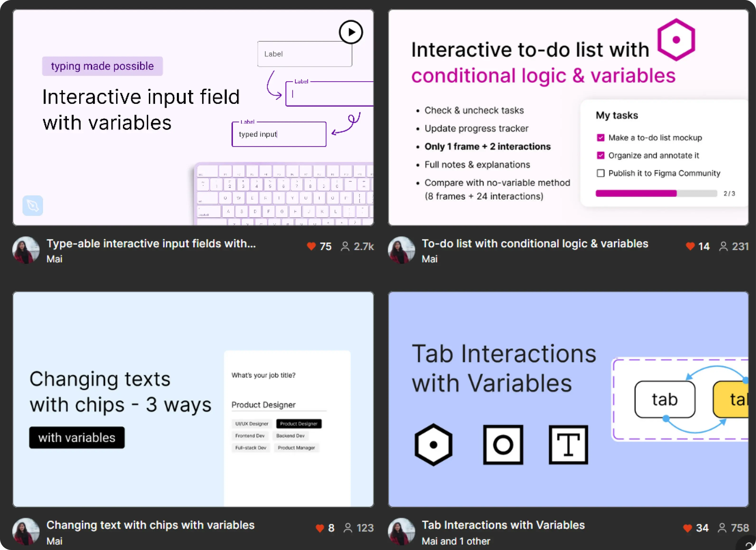Check 'Publish it to Figma Community' box
The width and height of the screenshot is (756, 550).
click(x=600, y=173)
